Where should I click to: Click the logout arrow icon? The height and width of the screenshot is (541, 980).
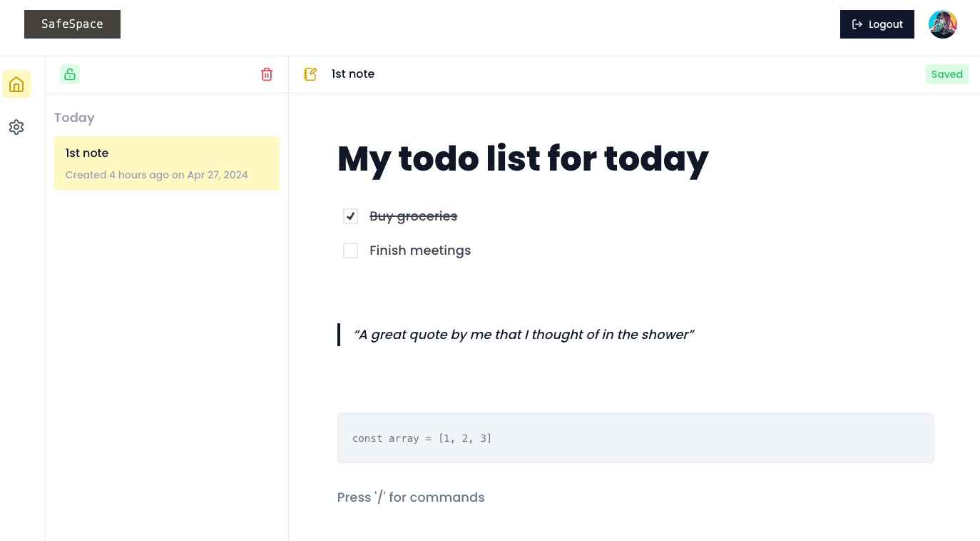point(857,24)
